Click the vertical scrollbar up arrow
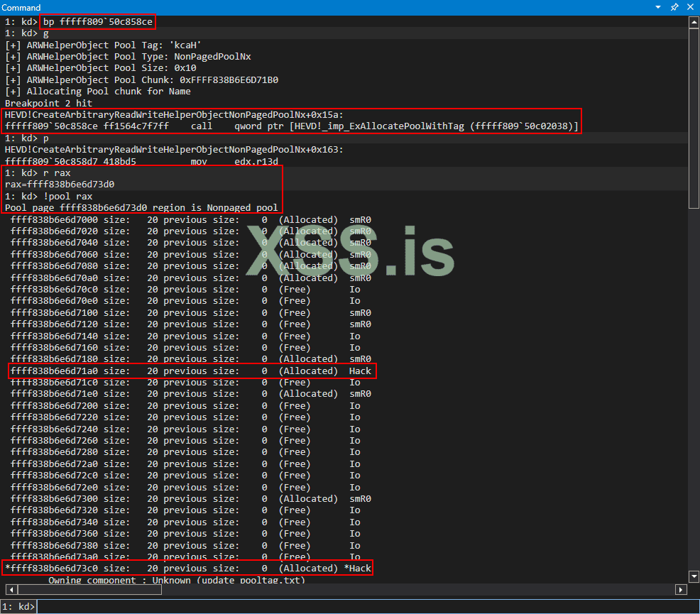This screenshot has height=614, width=700. pos(694,22)
